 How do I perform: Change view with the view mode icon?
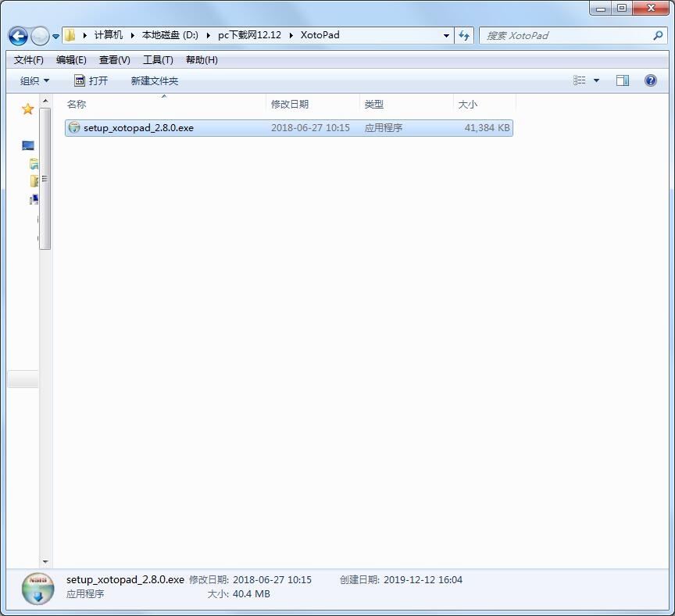click(x=580, y=80)
